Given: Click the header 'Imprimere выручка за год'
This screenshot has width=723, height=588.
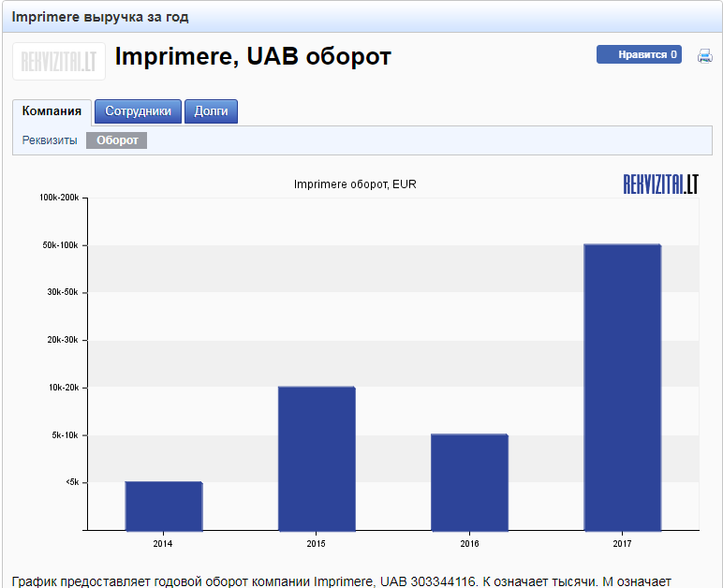Looking at the screenshot, I should 100,17.
